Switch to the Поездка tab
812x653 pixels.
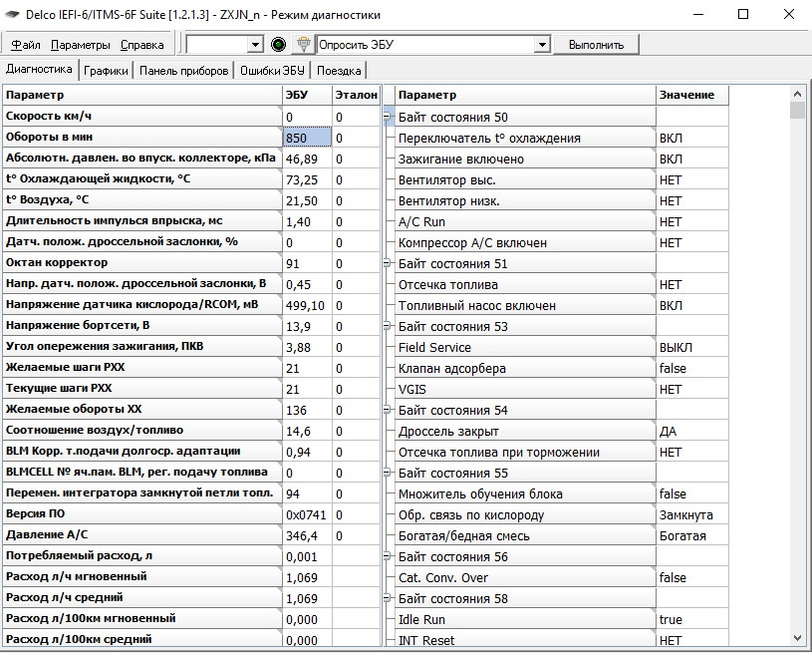click(339, 71)
